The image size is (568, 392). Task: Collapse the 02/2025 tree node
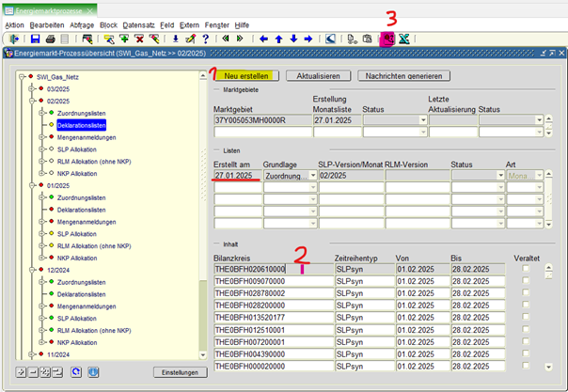(33, 101)
